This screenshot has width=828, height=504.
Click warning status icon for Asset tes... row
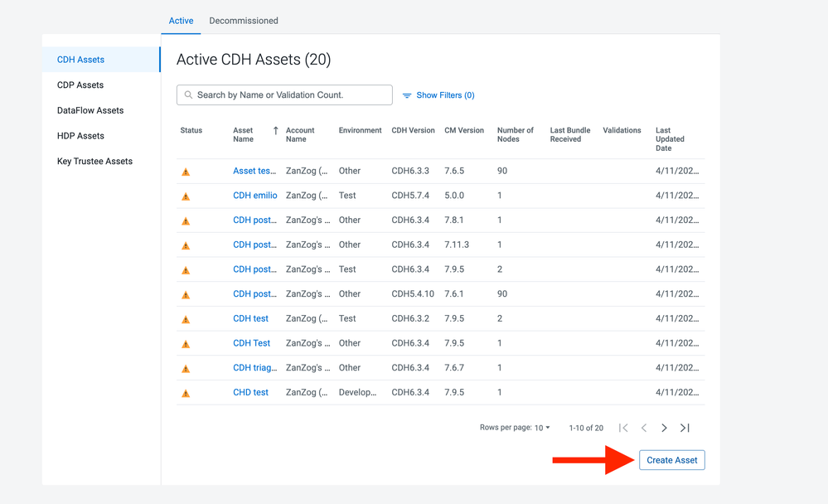click(x=186, y=172)
